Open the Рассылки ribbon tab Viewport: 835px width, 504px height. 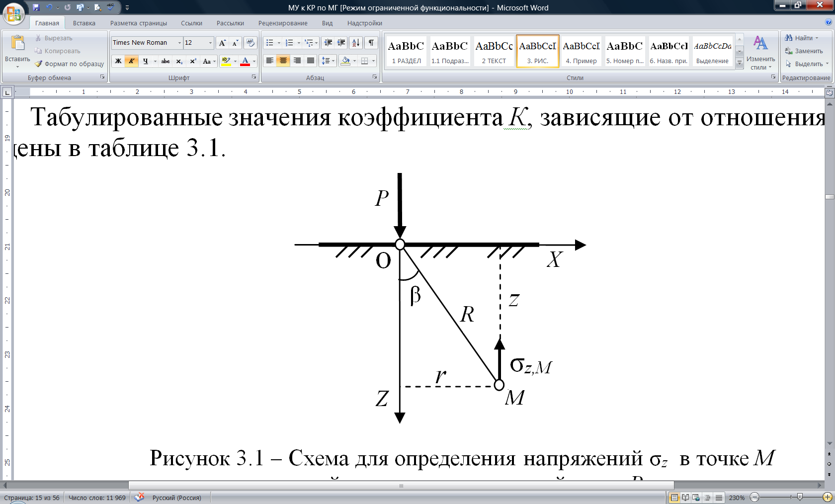230,23
